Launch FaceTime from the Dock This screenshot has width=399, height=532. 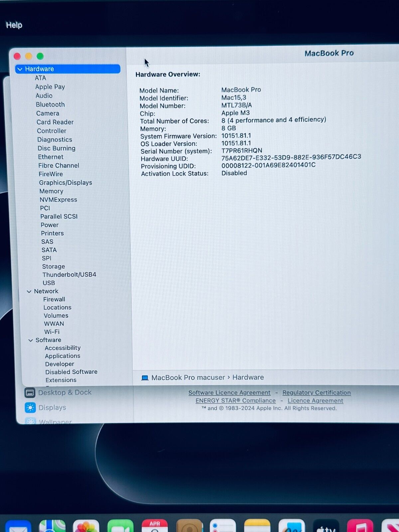click(120, 526)
